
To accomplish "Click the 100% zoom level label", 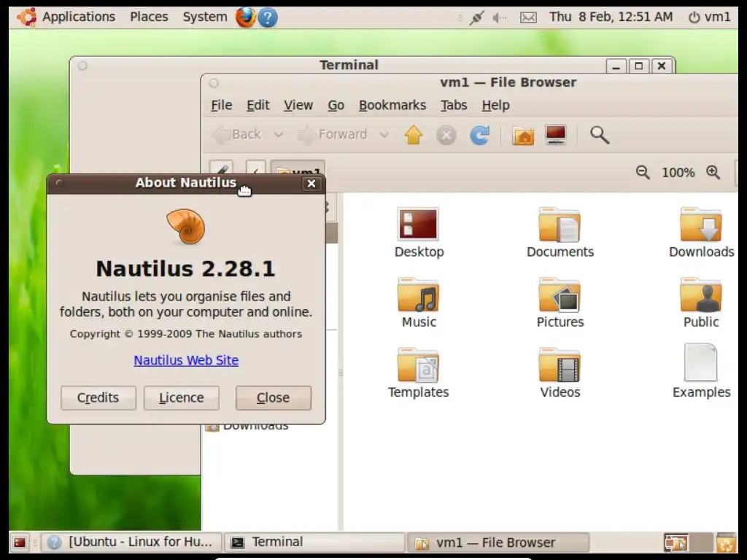I will point(678,172).
